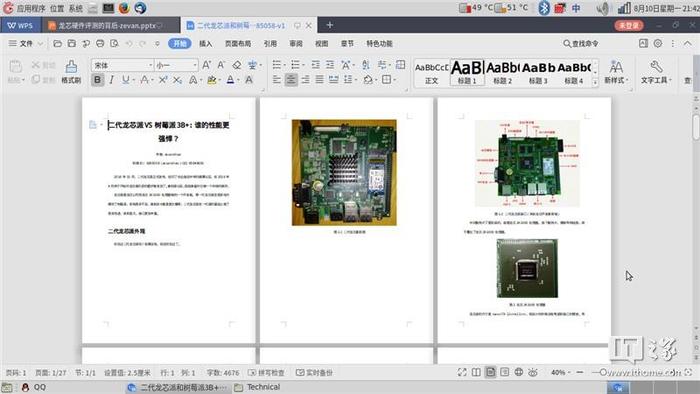This screenshot has width=700, height=394.
Task: Apply center alignment to paragraph
Action: pos(291,80)
